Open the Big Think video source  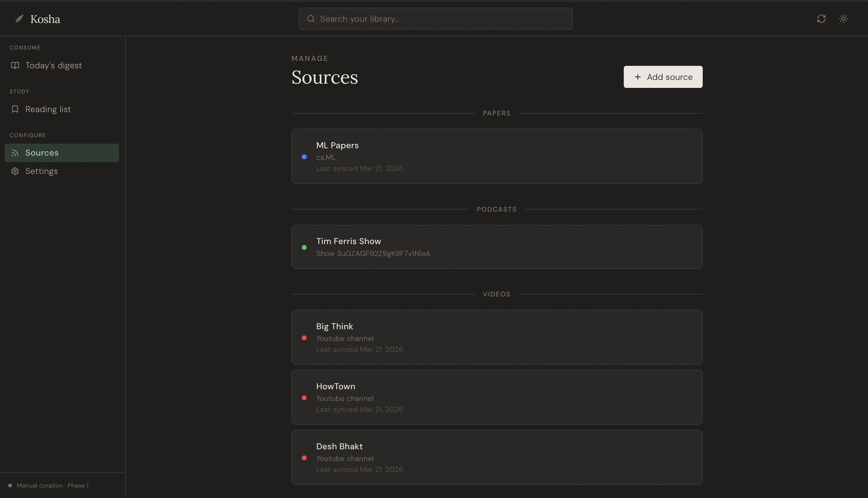tap(496, 337)
